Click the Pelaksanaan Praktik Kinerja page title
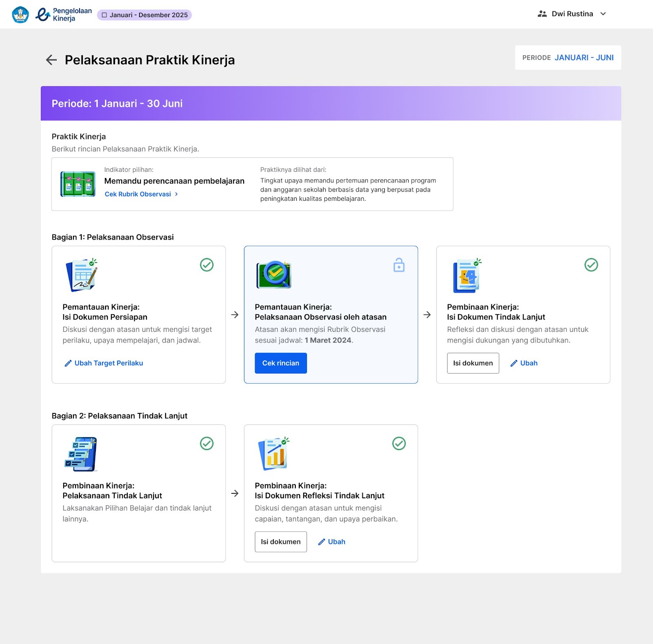Image resolution: width=653 pixels, height=644 pixels. (x=150, y=60)
